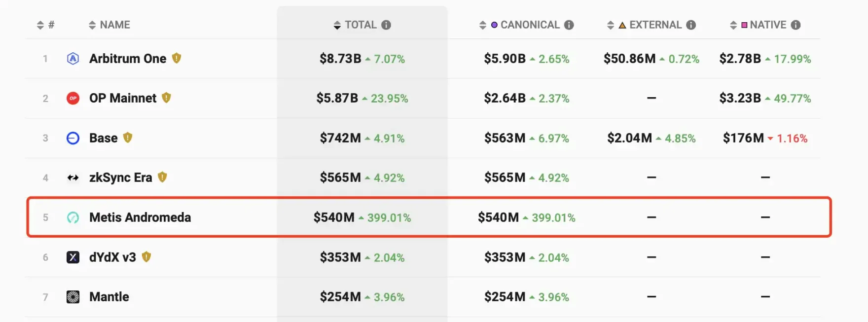The height and width of the screenshot is (322, 868).
Task: Open the Metis Andromeda project link
Action: pos(140,217)
